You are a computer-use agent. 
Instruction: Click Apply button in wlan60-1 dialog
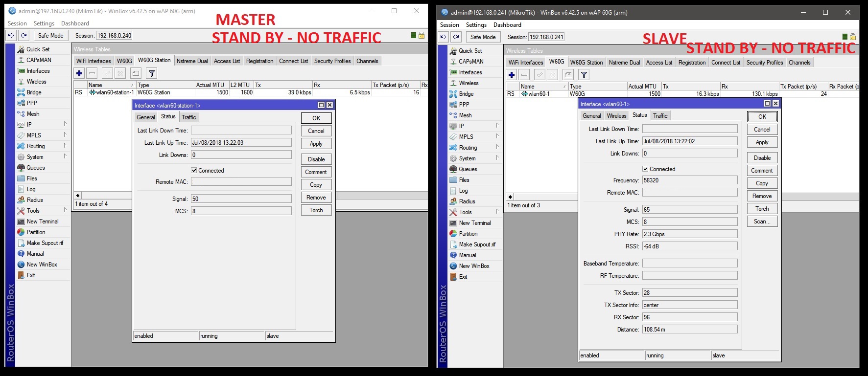pos(762,142)
